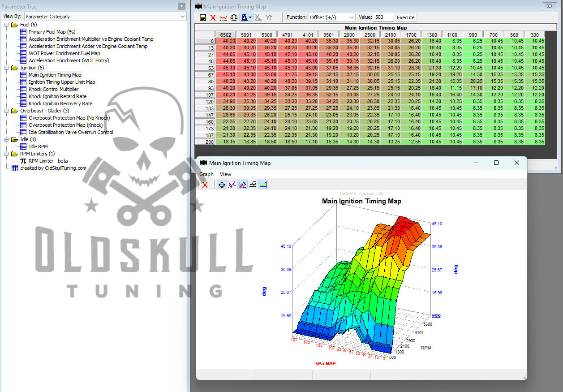Viewport: 563px width, 392px height.
Task: Select the cell at row 200, column 6502
Action: (x=226, y=142)
